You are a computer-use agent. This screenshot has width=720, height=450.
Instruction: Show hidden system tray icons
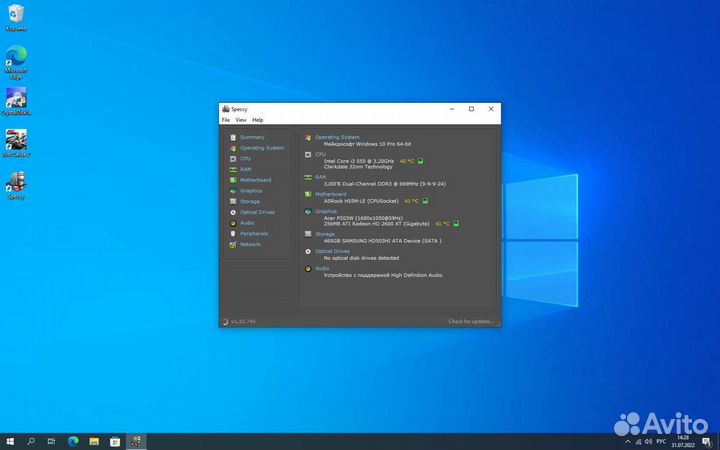(628, 442)
